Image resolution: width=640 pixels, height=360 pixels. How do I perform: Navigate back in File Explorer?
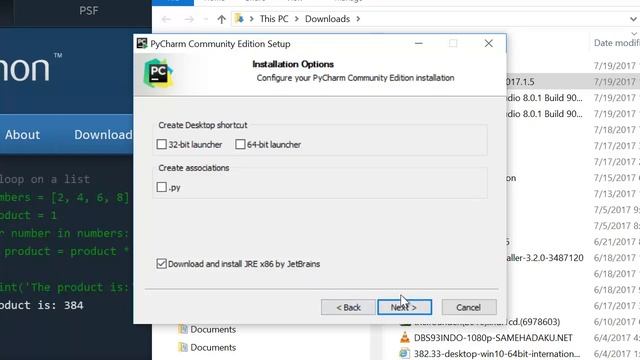(x=166, y=19)
